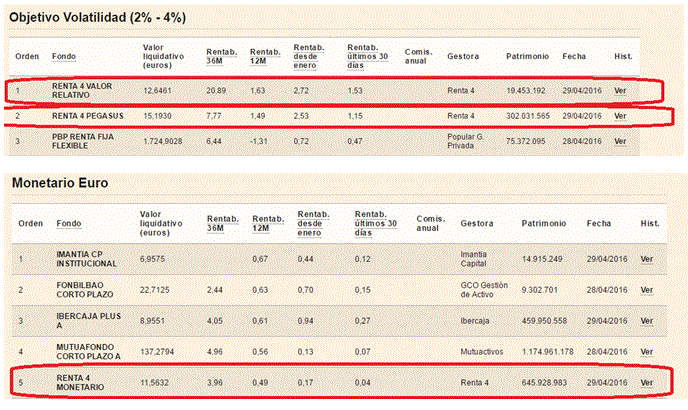Image resolution: width=688 pixels, height=410 pixels.
Task: Select fund name IMANTIA CP INSTITUCIONAL
Action: click(x=86, y=259)
